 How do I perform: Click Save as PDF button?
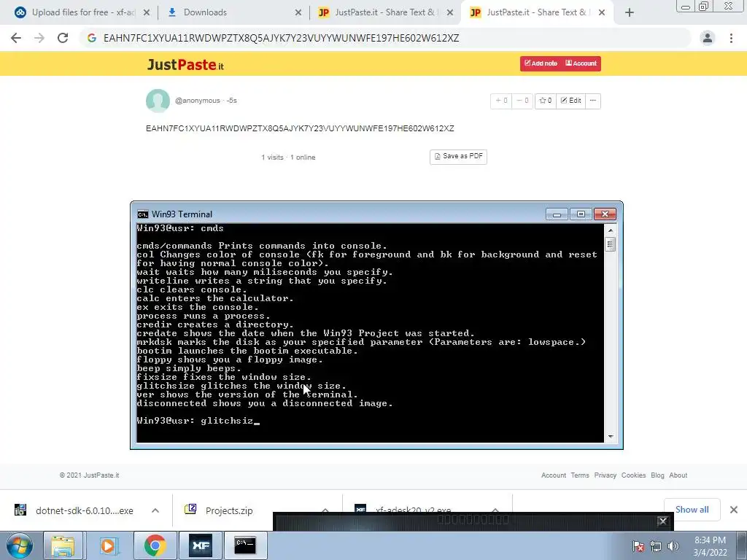[x=458, y=157]
